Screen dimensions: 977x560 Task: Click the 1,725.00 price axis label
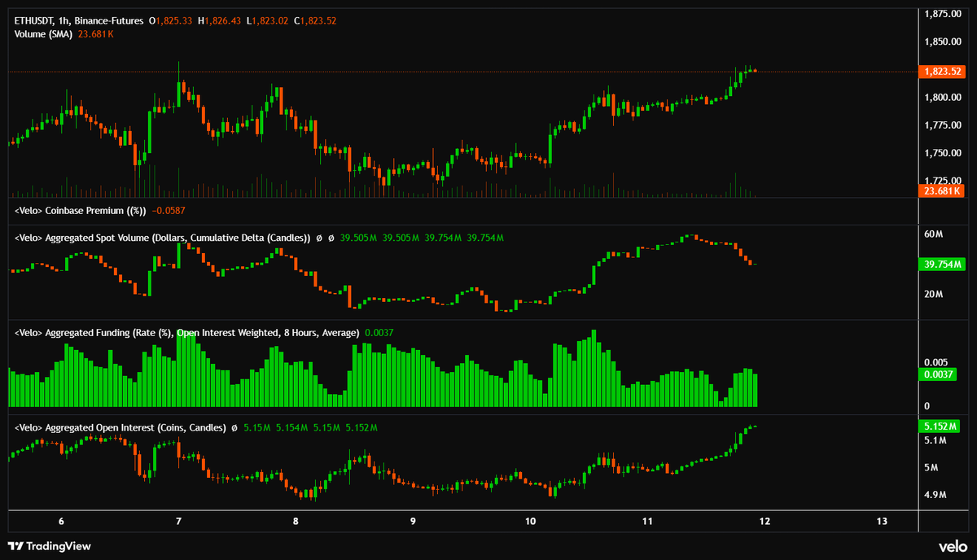point(944,181)
